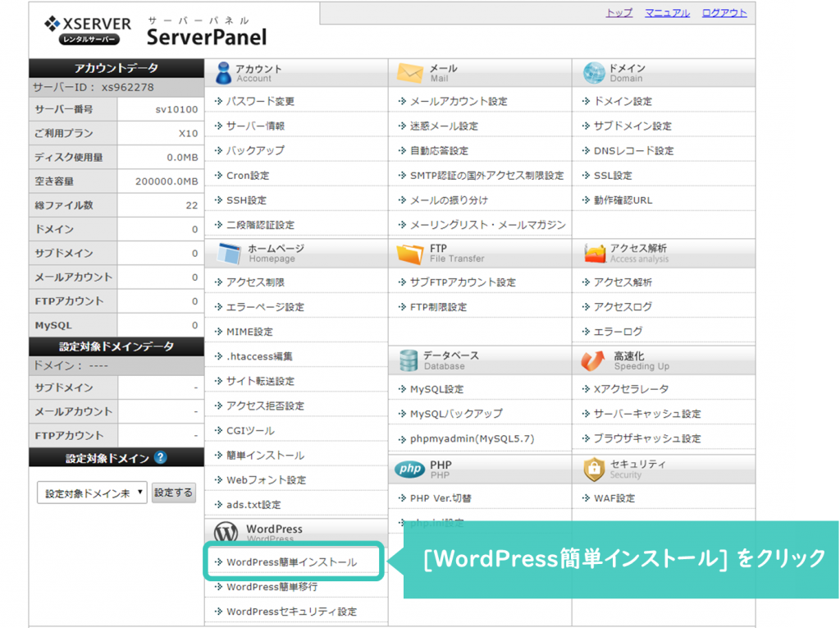Open ブラウザキャッシュ設定
This screenshot has height=628, width=840.
[x=647, y=438]
